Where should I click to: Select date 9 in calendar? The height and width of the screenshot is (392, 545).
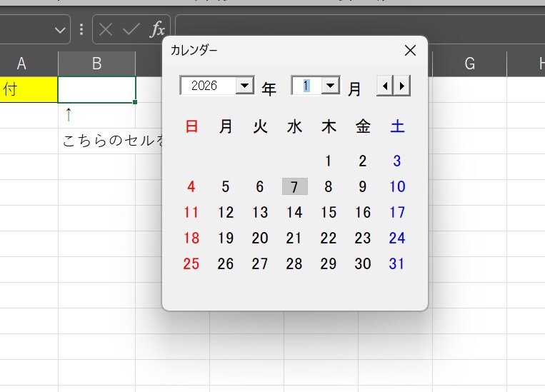pos(363,186)
